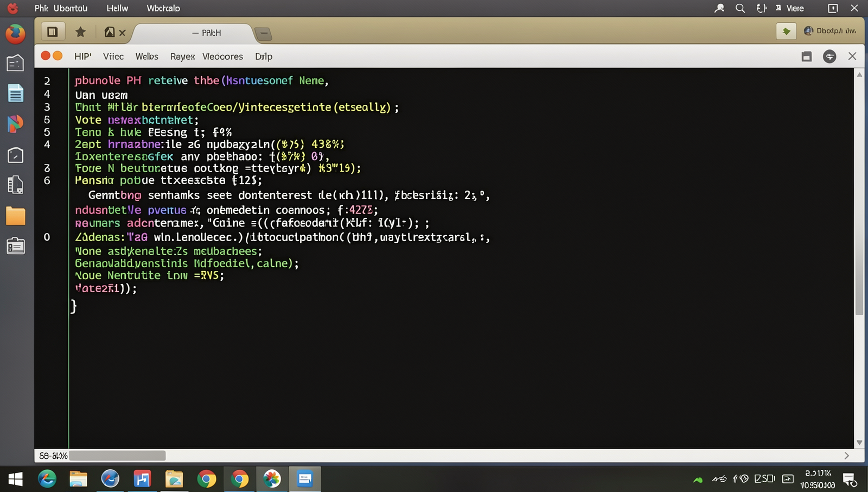Image resolution: width=868 pixels, height=492 pixels.
Task: Open the Reyex menu
Action: pos(182,56)
